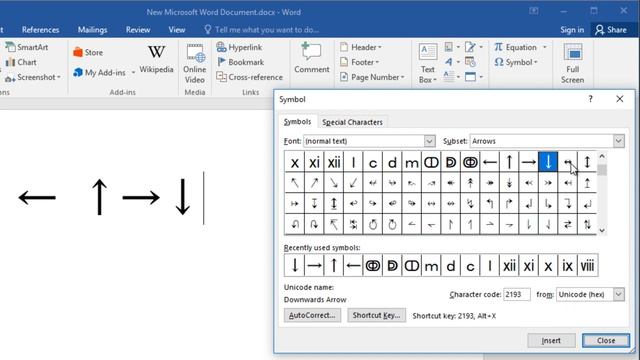Open the Mailings ribbon tab

(x=92, y=30)
